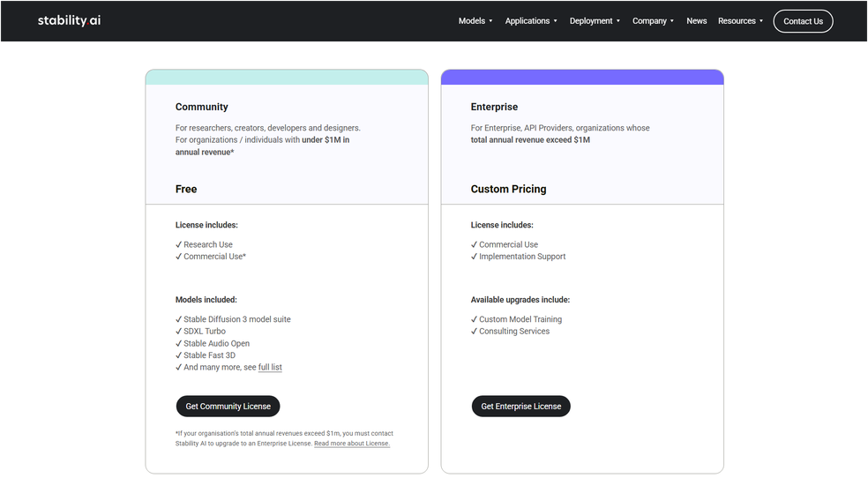The image size is (868, 493).
Task: Expand the Deployment dropdown arrow
Action: coord(618,21)
